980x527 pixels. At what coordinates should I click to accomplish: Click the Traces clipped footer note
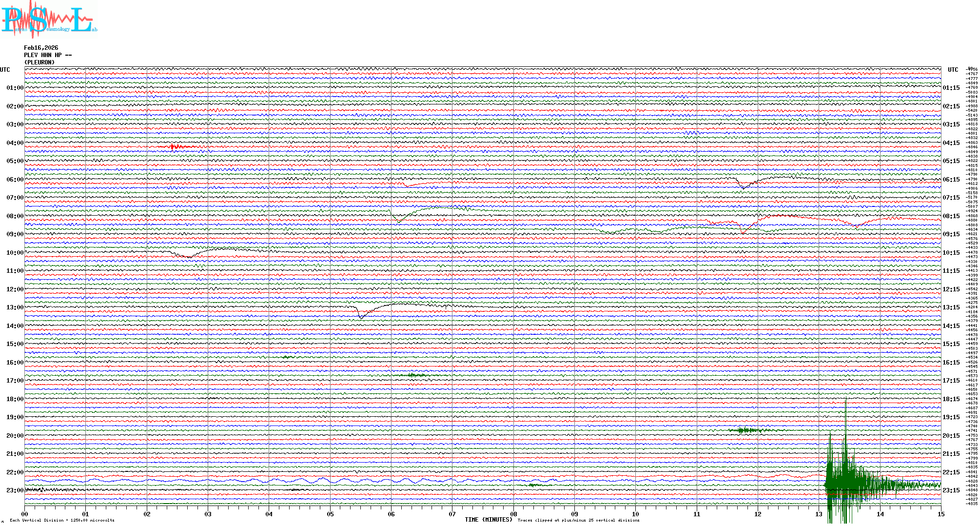[578, 520]
